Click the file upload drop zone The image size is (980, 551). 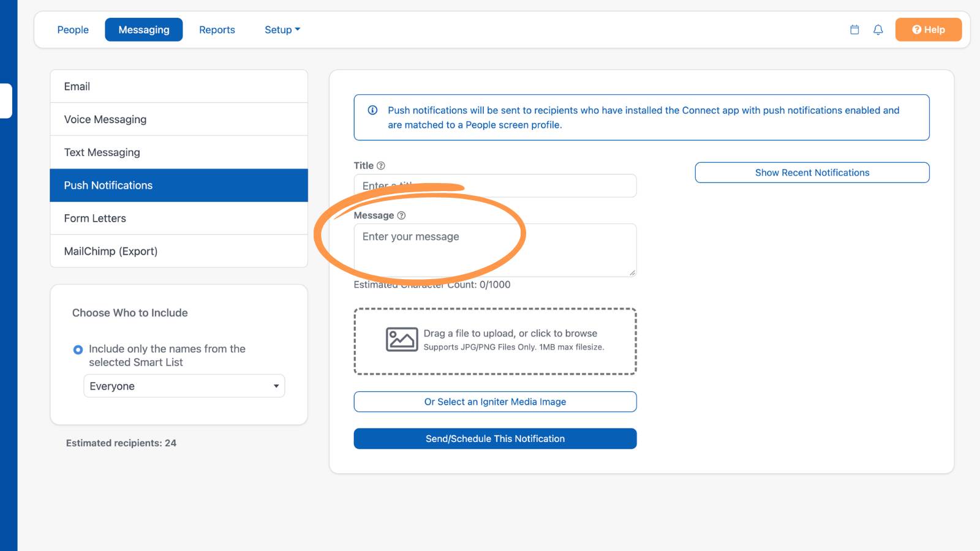495,341
